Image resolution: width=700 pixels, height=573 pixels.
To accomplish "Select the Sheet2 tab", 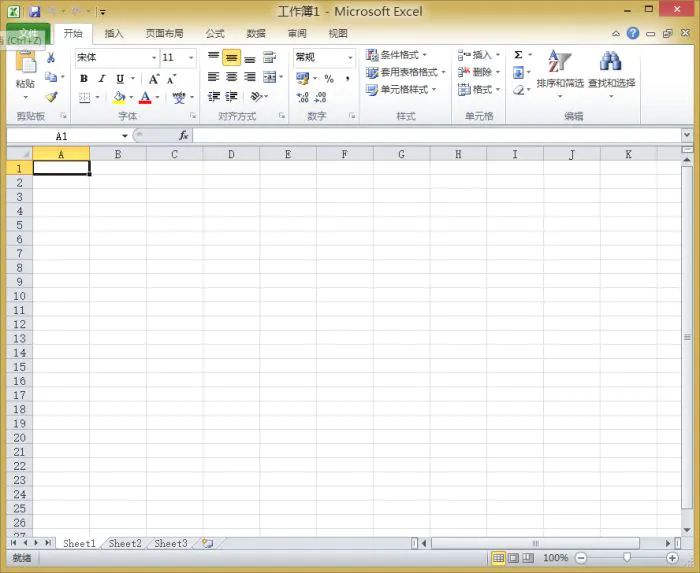I will click(x=125, y=543).
